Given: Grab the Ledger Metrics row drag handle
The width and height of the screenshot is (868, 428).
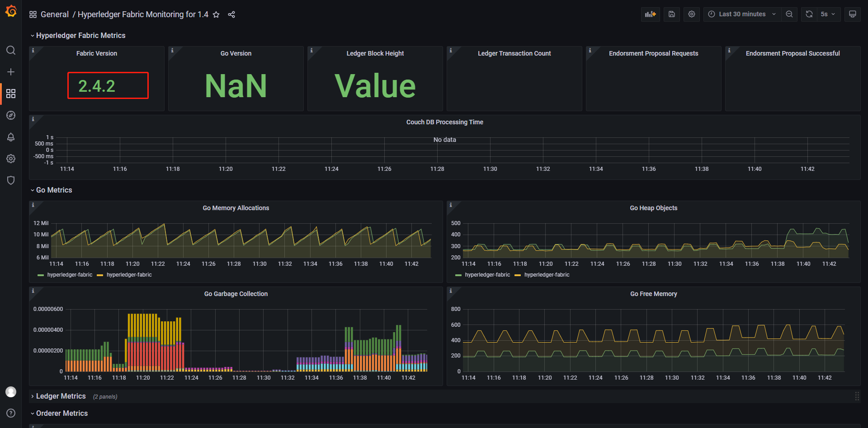Looking at the screenshot, I should tap(857, 396).
